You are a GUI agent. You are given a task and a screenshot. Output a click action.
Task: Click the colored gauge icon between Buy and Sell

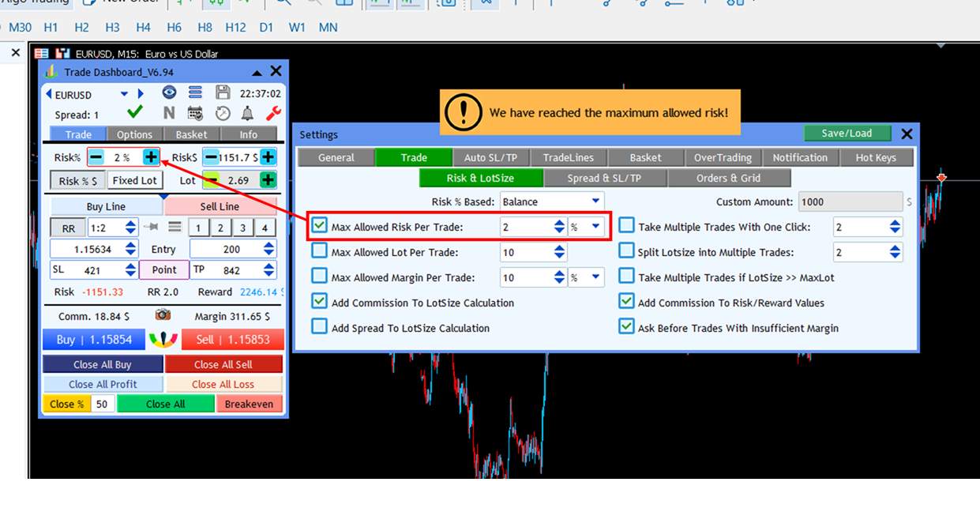[163, 339]
